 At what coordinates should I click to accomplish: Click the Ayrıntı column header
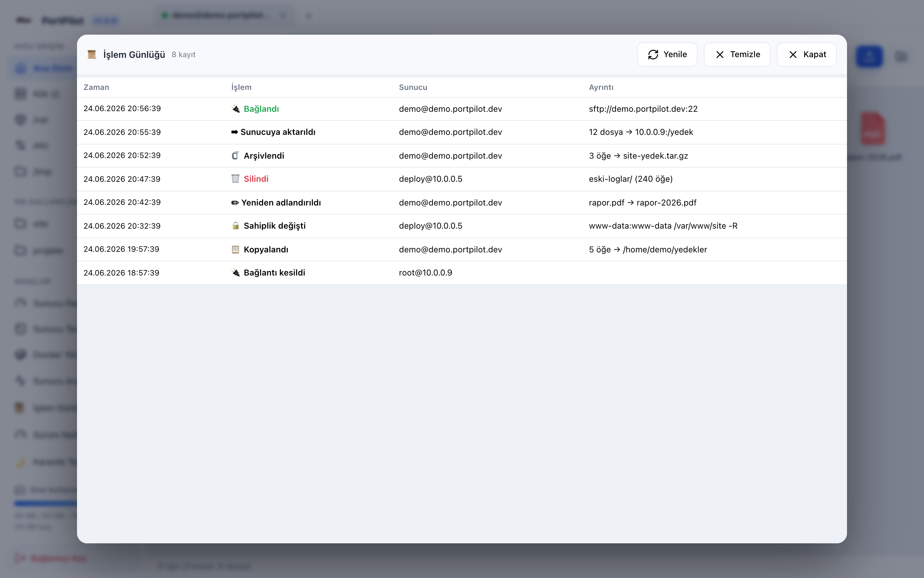click(601, 88)
